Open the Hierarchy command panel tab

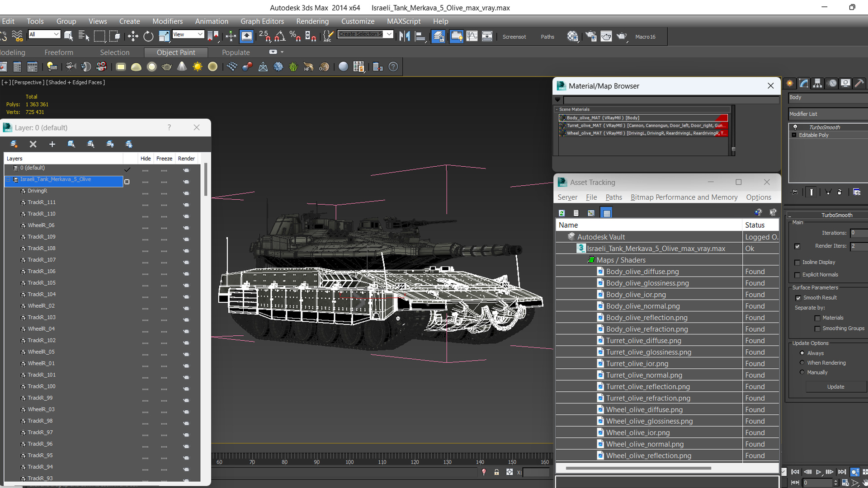click(x=817, y=83)
